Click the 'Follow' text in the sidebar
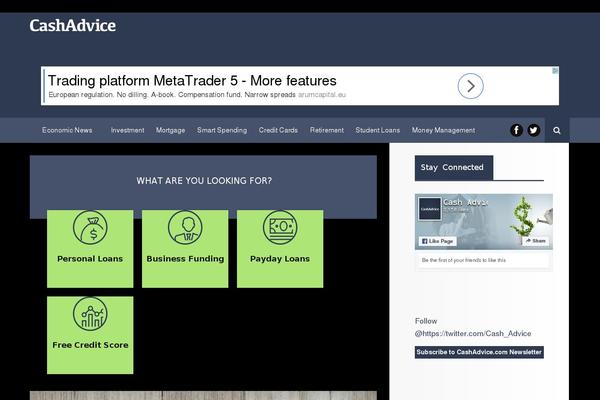 pyautogui.click(x=426, y=321)
